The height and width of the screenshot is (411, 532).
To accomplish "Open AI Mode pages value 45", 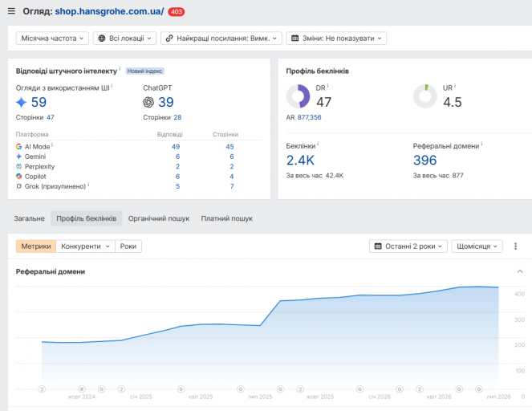I will 229,147.
